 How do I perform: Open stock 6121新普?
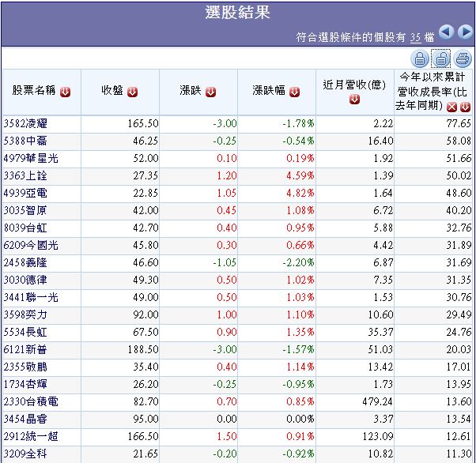(x=25, y=349)
